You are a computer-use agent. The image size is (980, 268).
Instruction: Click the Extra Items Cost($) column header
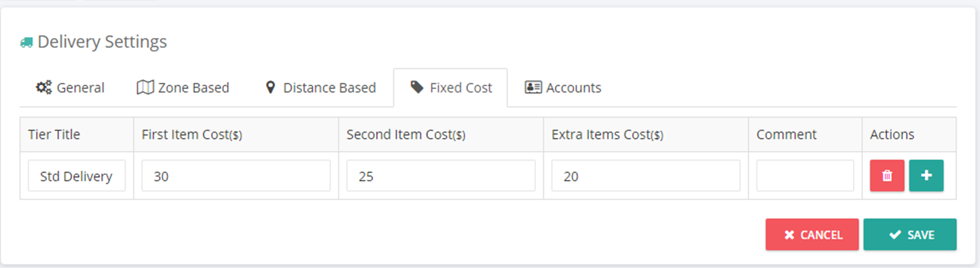coord(607,135)
